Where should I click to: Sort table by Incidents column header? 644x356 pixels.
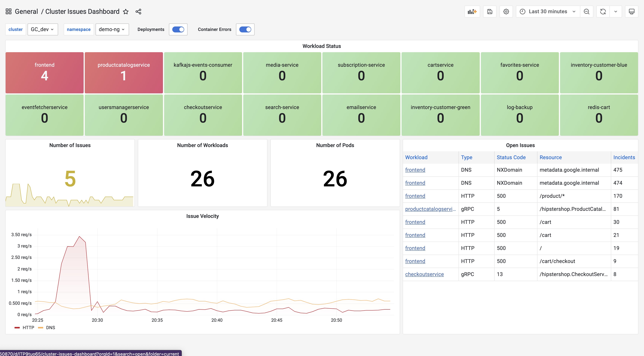pyautogui.click(x=624, y=157)
